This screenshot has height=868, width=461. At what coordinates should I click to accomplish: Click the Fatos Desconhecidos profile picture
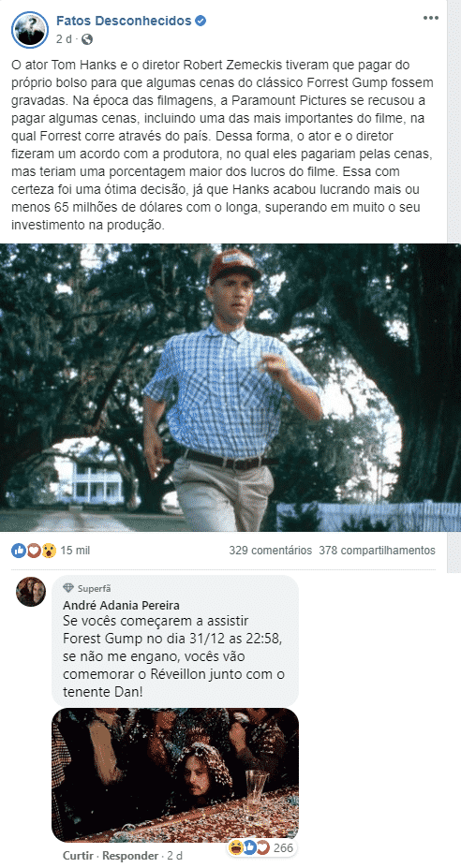click(30, 29)
